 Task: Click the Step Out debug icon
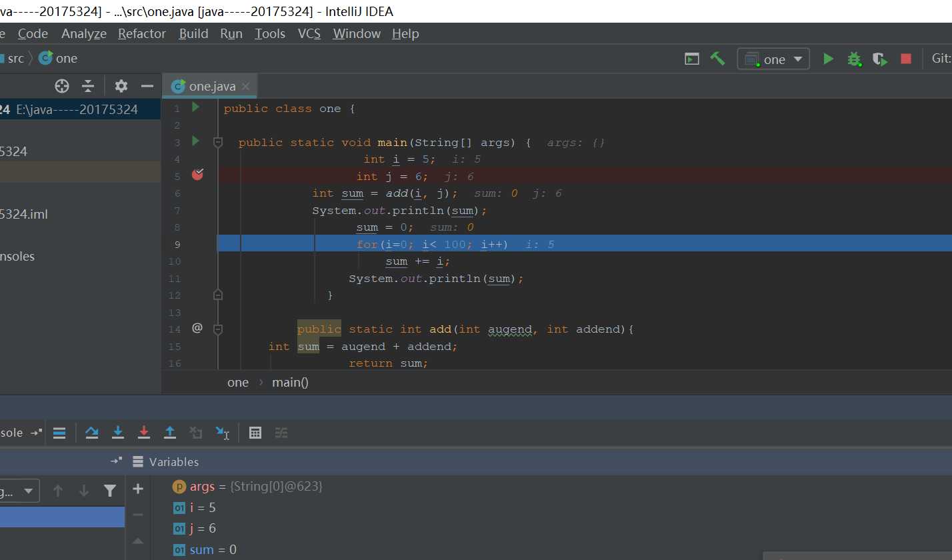[x=170, y=433]
